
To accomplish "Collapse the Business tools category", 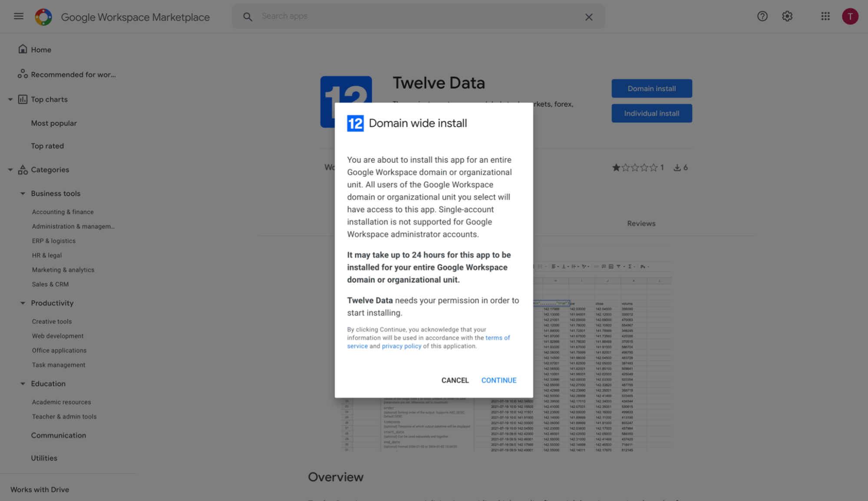I will [x=23, y=193].
